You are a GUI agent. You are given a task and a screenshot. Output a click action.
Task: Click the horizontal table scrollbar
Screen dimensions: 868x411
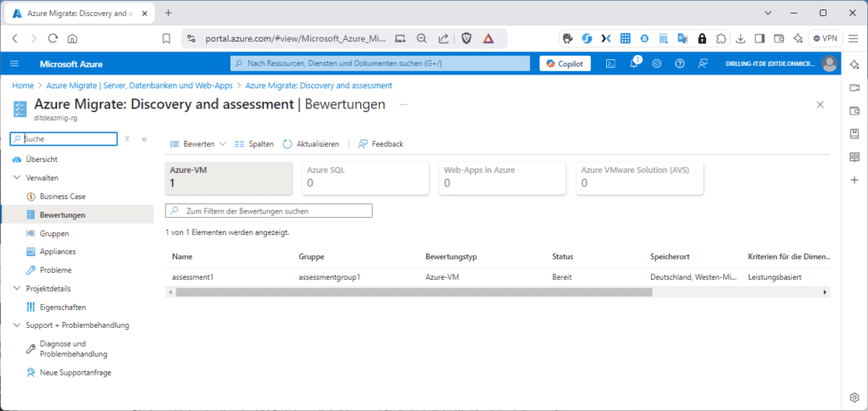click(x=414, y=292)
